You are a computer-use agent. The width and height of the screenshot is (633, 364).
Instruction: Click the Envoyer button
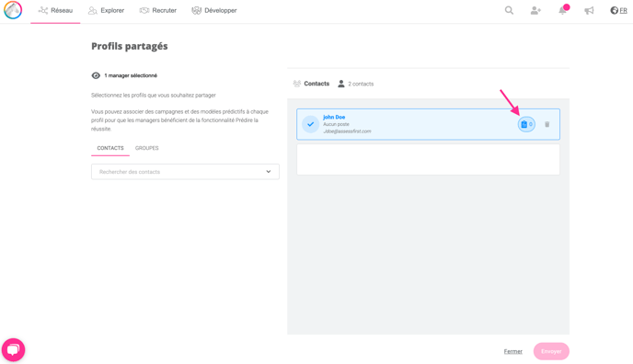click(551, 351)
